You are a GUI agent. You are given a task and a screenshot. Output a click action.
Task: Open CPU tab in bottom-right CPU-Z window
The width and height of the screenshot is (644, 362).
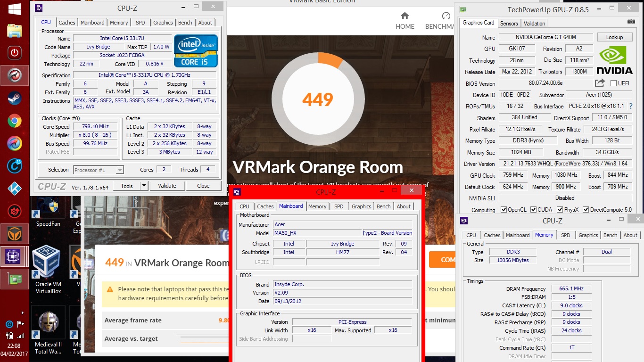pyautogui.click(x=471, y=235)
